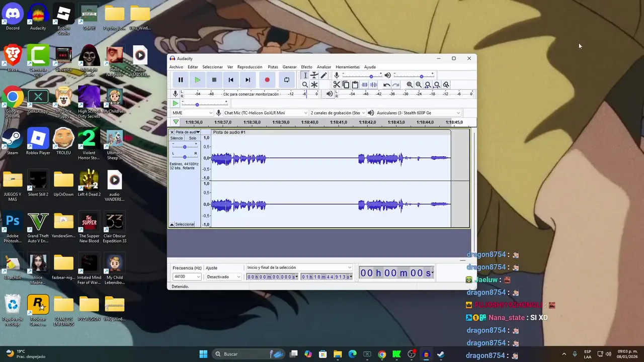Screen dimensions: 644x362
Task: Click the Silence audio selection icon
Action: tap(374, 84)
